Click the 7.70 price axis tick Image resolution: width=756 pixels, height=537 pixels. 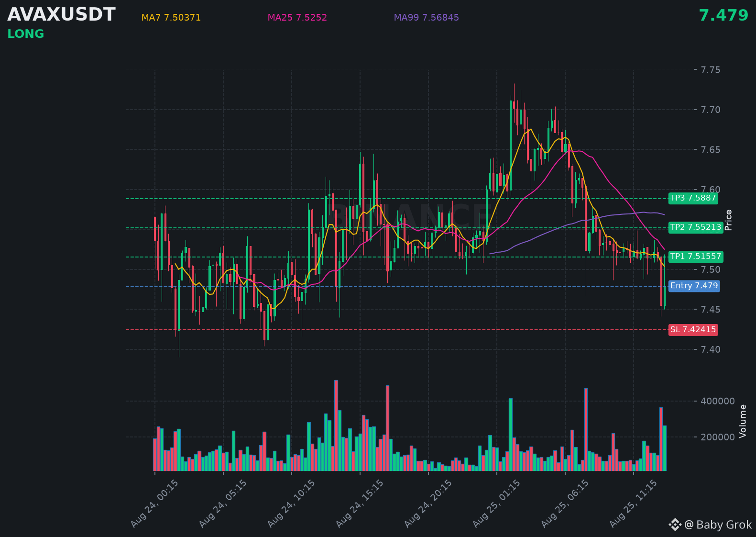711,110
